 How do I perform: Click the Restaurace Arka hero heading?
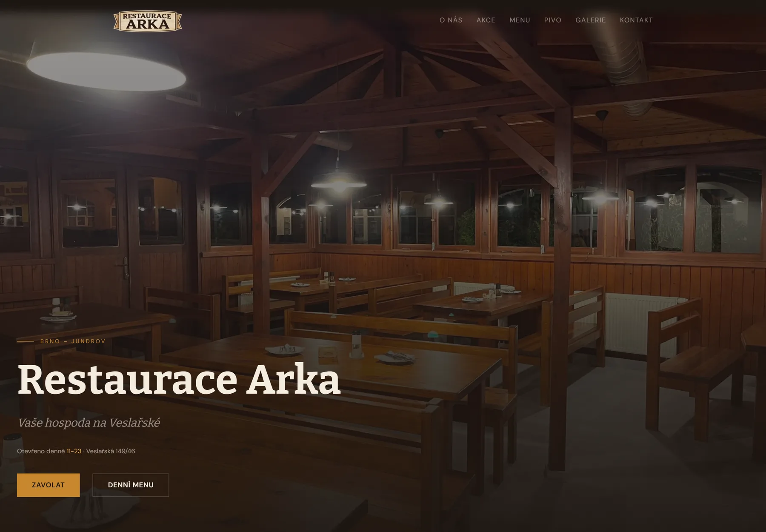point(179,379)
